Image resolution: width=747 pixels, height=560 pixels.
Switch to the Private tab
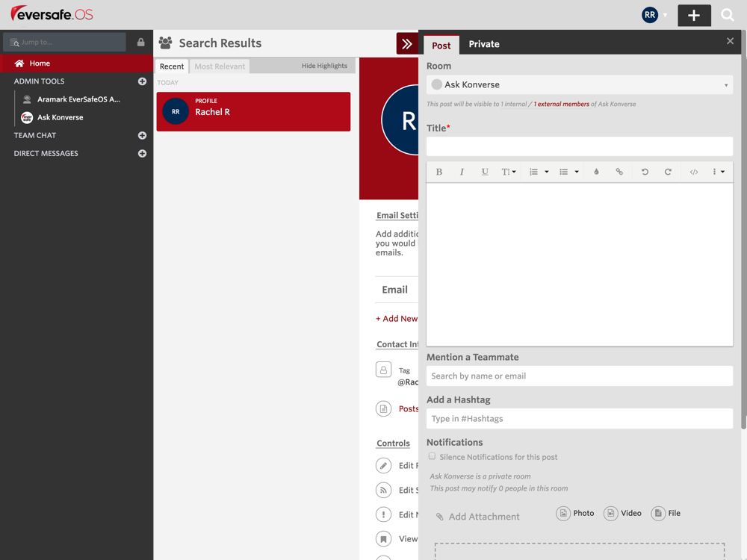click(x=484, y=44)
